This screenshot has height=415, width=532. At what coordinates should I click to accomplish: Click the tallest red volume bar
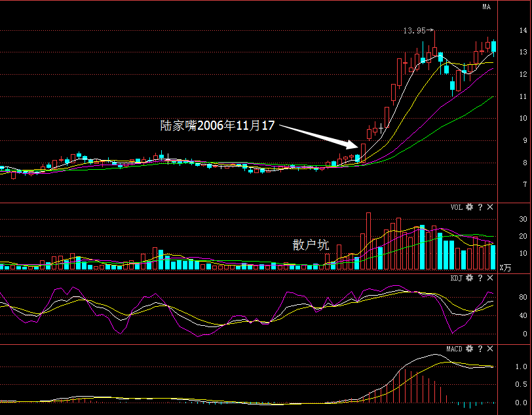pyautogui.click(x=368, y=241)
